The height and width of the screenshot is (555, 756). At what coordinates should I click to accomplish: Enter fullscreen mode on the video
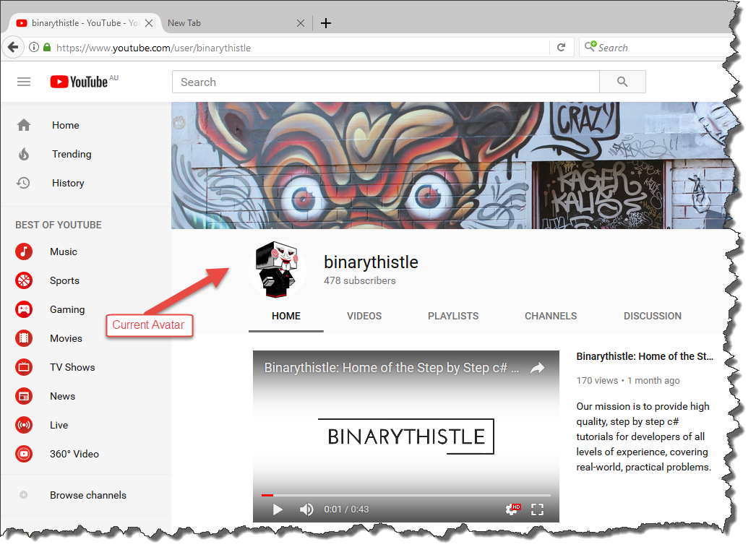pyautogui.click(x=537, y=509)
